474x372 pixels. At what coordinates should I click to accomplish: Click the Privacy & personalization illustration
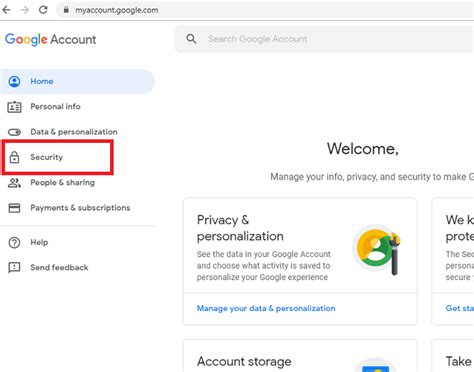click(x=377, y=249)
